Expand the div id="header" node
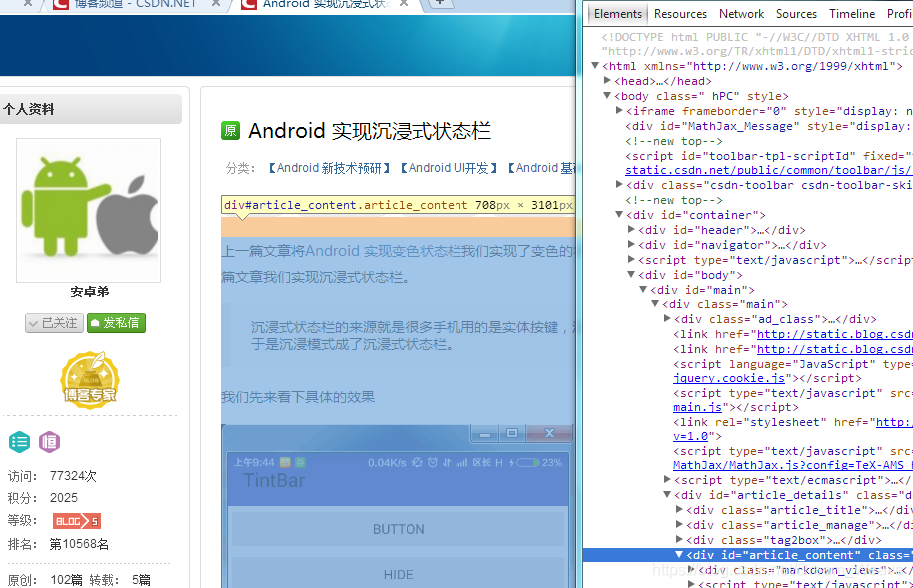The height and width of the screenshot is (588, 913). click(631, 230)
